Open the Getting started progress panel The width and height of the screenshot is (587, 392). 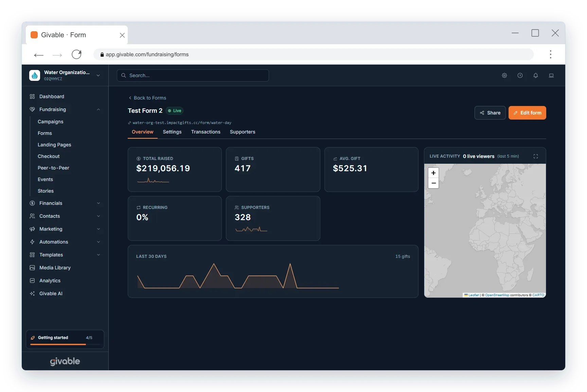pyautogui.click(x=65, y=339)
